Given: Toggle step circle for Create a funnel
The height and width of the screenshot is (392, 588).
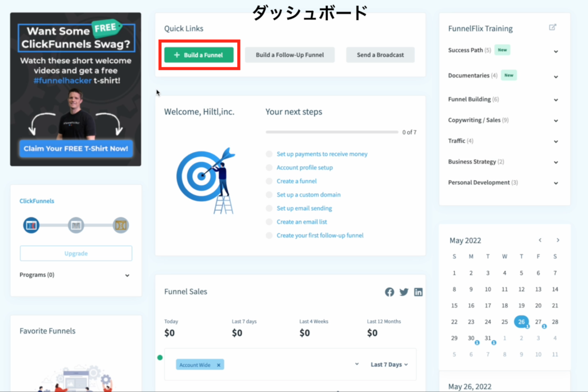Looking at the screenshot, I should point(269,181).
